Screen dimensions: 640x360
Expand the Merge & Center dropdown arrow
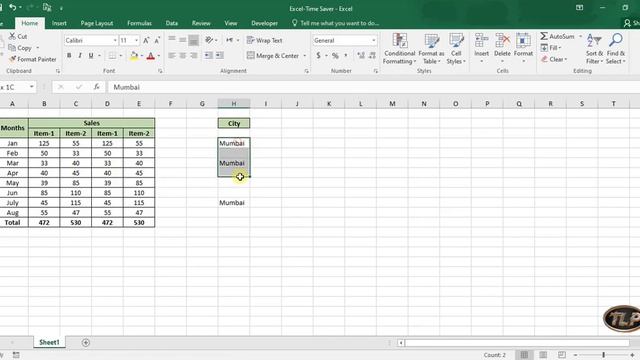(x=304, y=56)
